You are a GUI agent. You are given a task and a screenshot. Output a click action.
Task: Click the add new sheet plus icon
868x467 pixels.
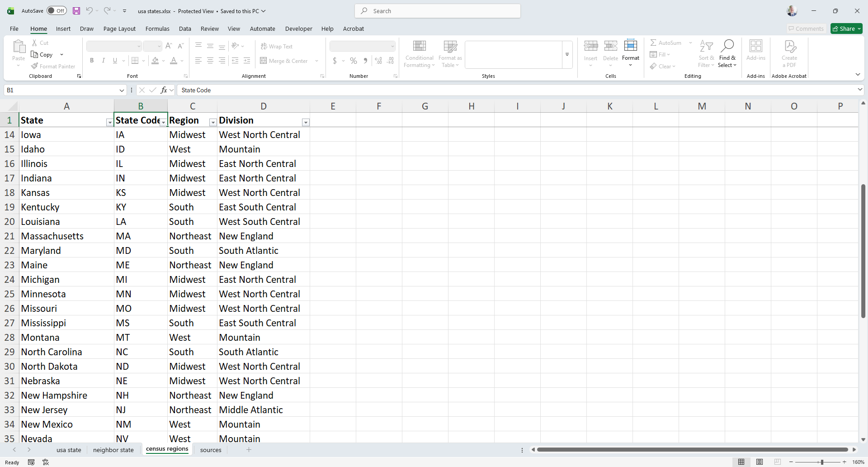(249, 450)
